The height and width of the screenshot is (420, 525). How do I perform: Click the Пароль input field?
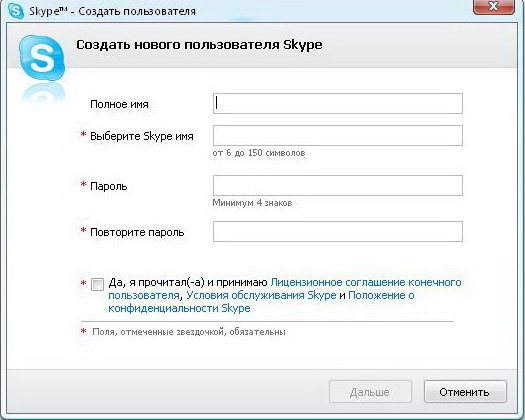(338, 185)
